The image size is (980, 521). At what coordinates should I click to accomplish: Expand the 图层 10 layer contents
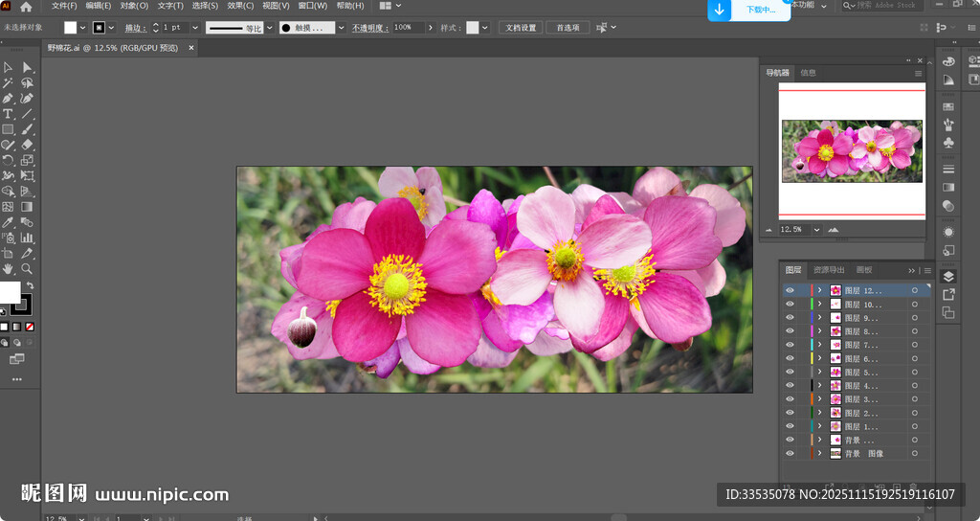[819, 304]
